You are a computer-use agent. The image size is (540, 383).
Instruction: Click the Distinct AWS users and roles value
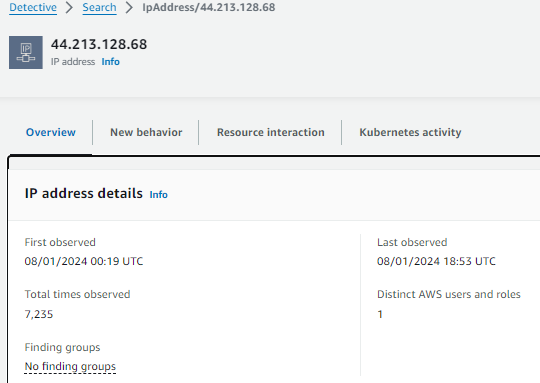(x=380, y=314)
